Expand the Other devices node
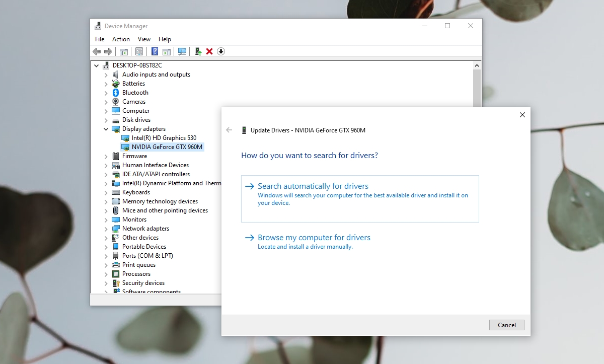604x364 pixels. [105, 237]
